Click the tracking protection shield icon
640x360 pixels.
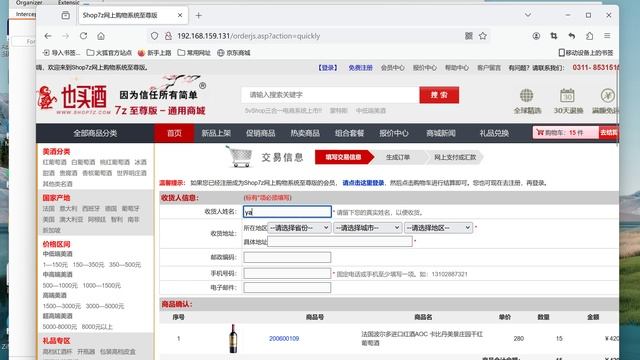tap(154, 36)
